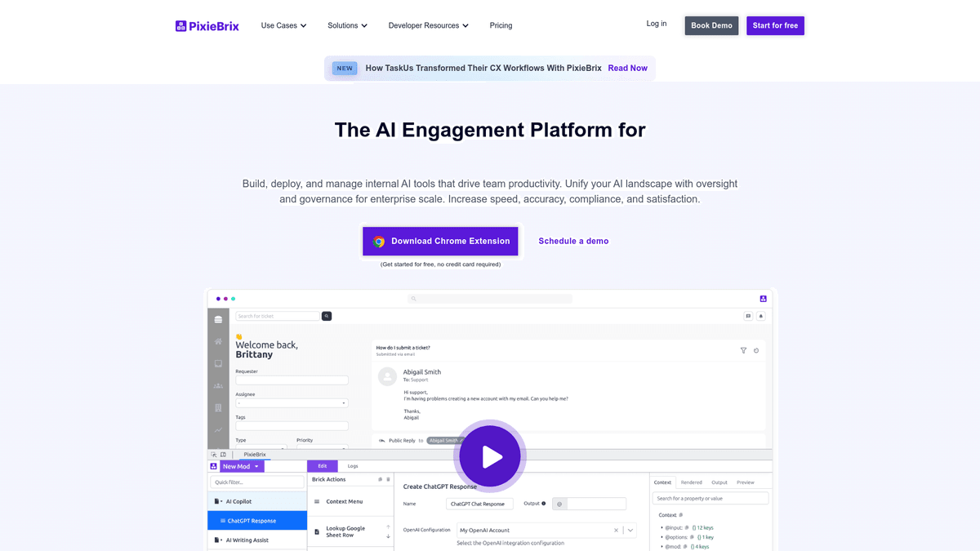Open the stacked-layers icon atop demo sidebar
Image resolution: width=980 pixels, height=551 pixels.
(x=218, y=319)
